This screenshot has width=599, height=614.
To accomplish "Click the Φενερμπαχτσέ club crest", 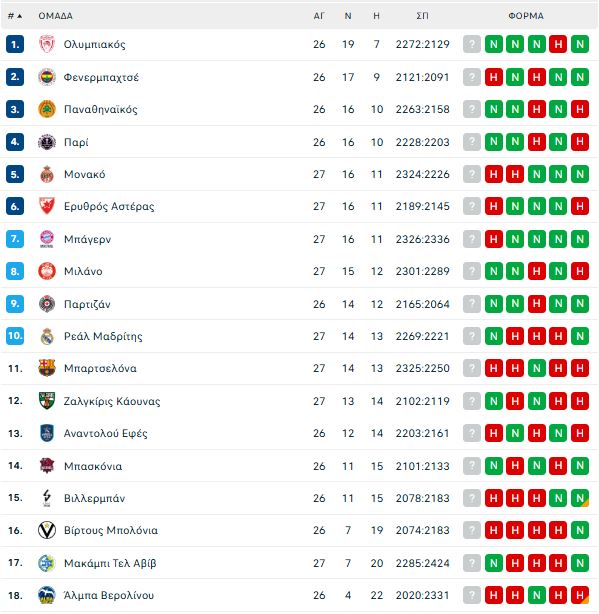I will [47, 77].
